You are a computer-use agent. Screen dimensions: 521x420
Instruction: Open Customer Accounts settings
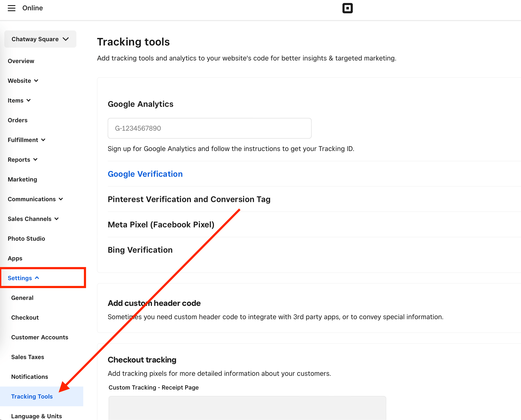pos(40,337)
